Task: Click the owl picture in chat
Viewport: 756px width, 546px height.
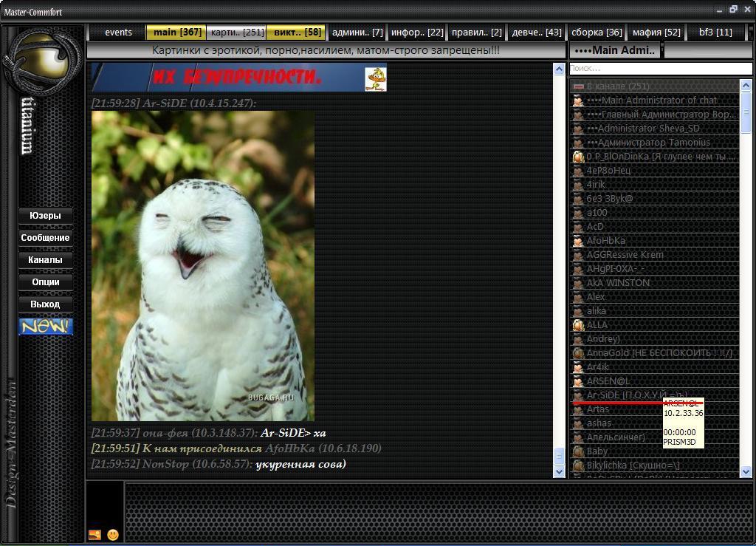Action: (203, 266)
